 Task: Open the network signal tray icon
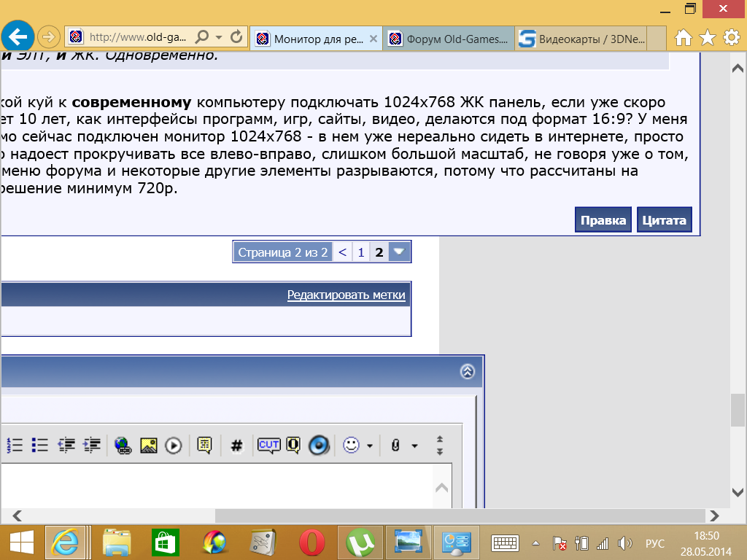603,543
